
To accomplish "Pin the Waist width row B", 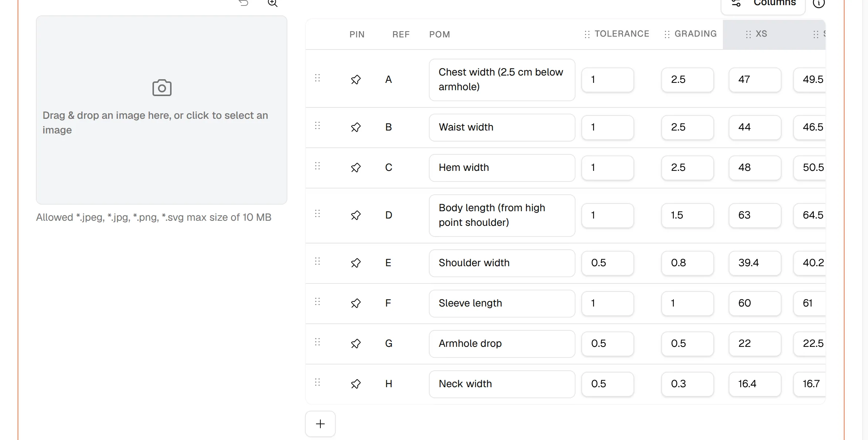I will (356, 127).
